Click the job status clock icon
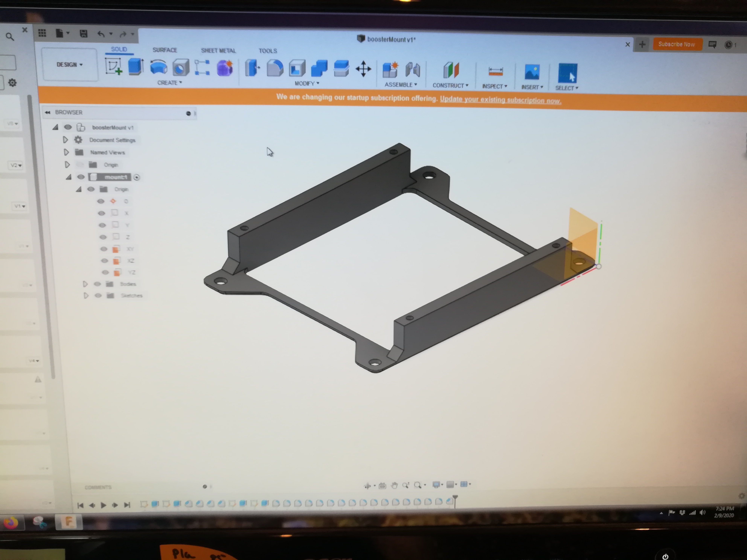Image resolution: width=747 pixels, height=560 pixels. coord(728,45)
